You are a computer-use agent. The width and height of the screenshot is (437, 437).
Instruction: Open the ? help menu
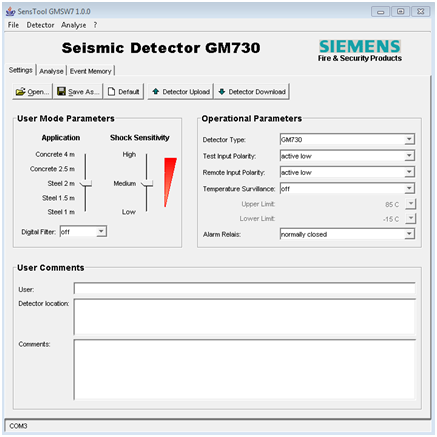pyautogui.click(x=95, y=25)
